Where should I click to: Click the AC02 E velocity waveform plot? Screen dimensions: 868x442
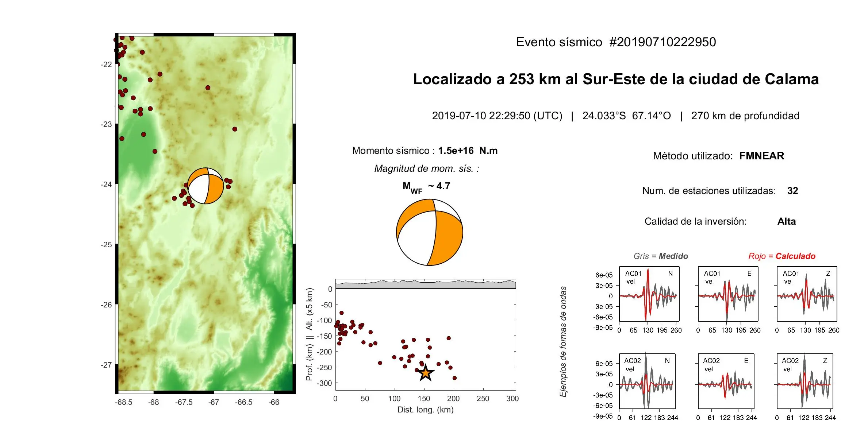click(726, 381)
